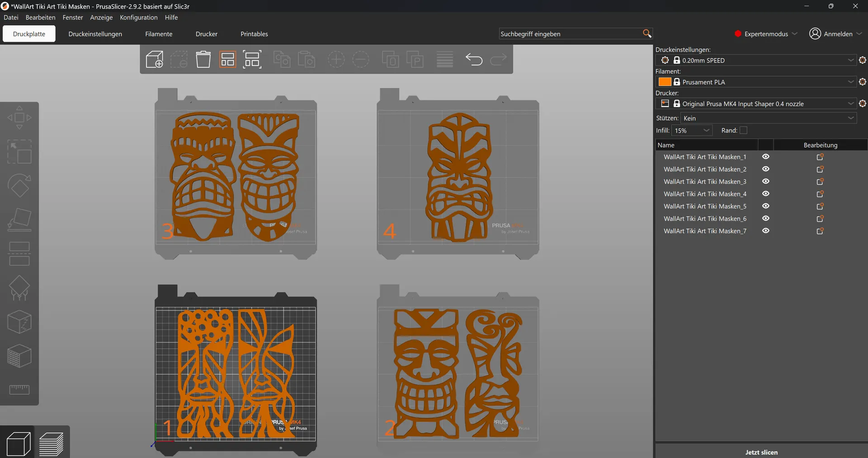
Task: Open the Anzeige menu
Action: tap(101, 17)
